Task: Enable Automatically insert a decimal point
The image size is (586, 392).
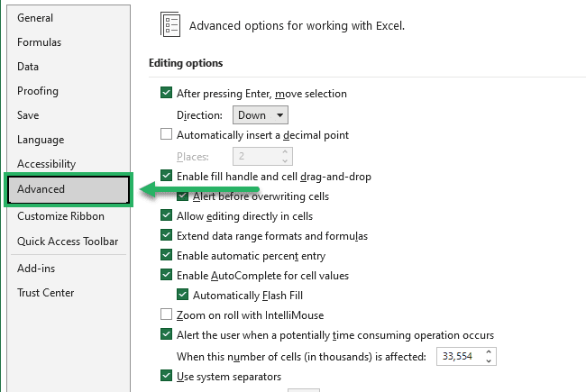Action: 166,133
